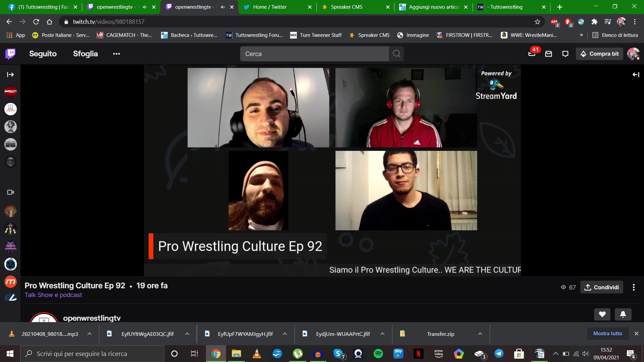The height and width of the screenshot is (362, 644).
Task: Expand options for EyfUpF7WYAMJgyH.jfif download
Action: click(285, 334)
